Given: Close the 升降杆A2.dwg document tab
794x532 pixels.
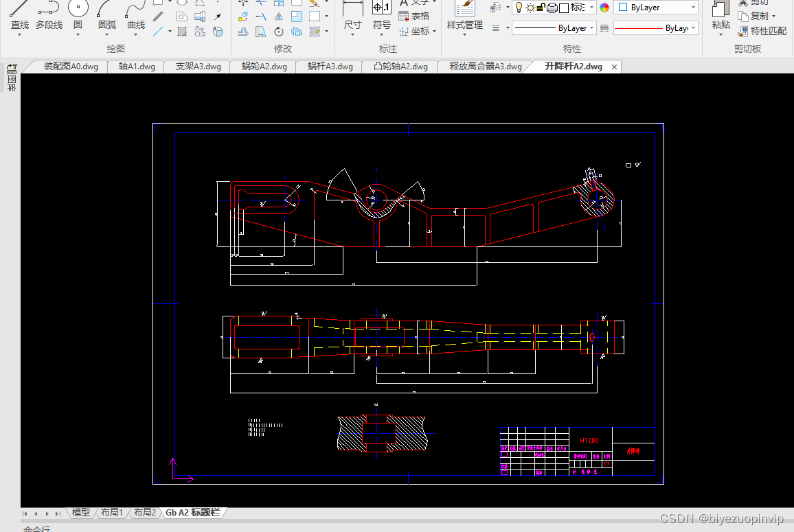Looking at the screenshot, I should 614,67.
